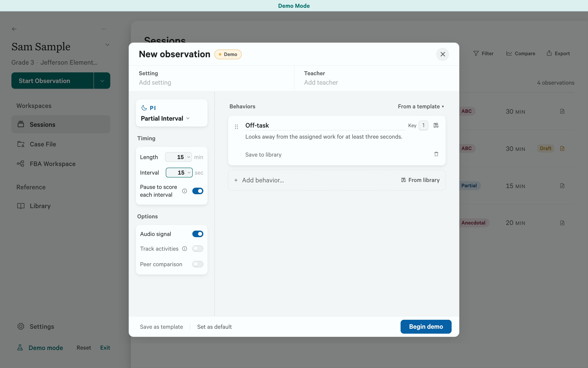The image size is (588, 368).
Task: Click the Compare chart button
Action: click(520, 54)
